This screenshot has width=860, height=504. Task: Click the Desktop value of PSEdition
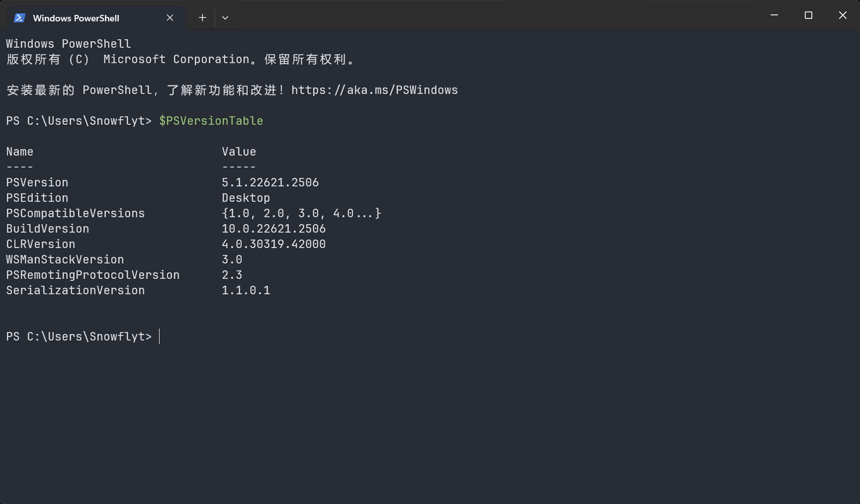[x=245, y=198]
